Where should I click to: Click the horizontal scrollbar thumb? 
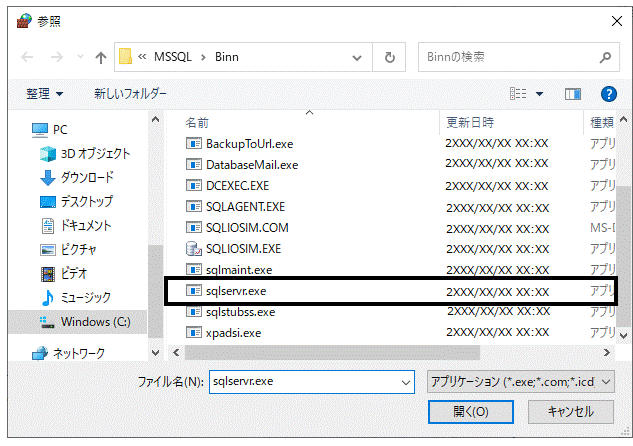tap(332, 353)
